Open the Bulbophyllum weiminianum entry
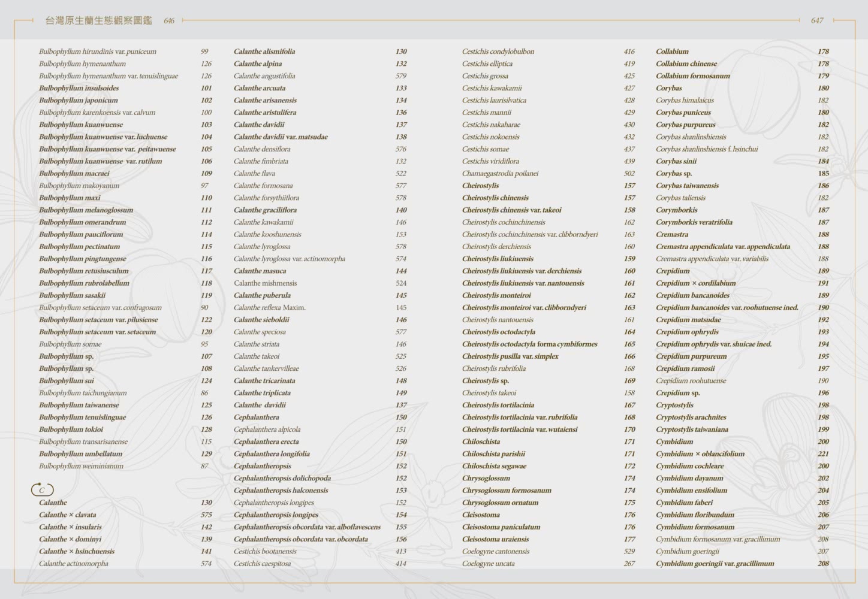868x599 pixels. point(81,466)
